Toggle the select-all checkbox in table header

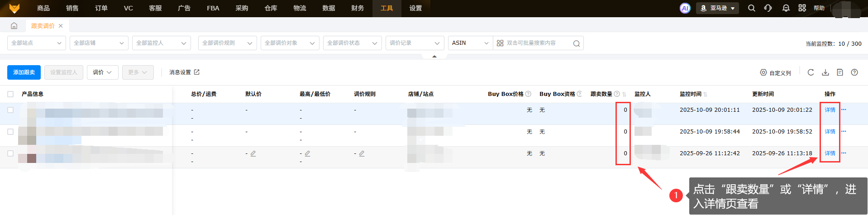(x=10, y=94)
